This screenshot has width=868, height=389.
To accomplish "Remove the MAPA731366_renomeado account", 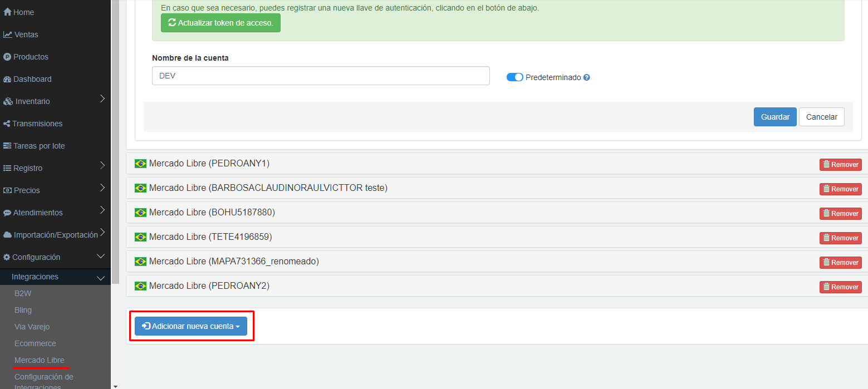I will 840,262.
